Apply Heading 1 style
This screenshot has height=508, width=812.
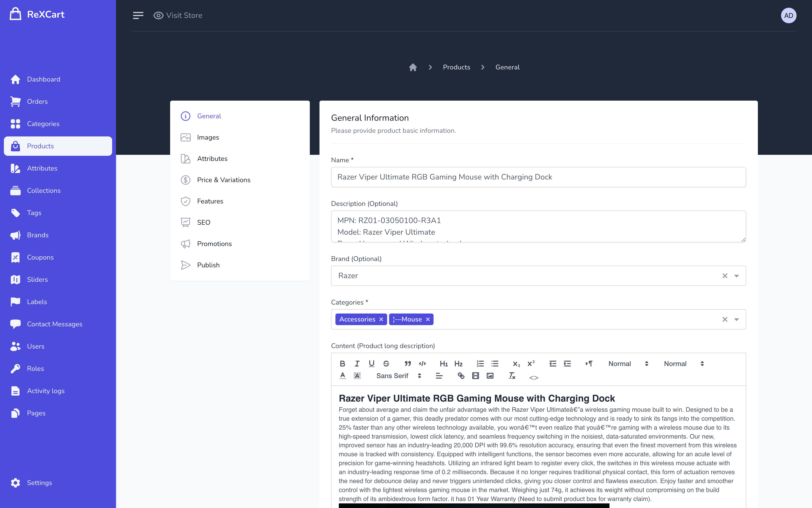pyautogui.click(x=444, y=364)
